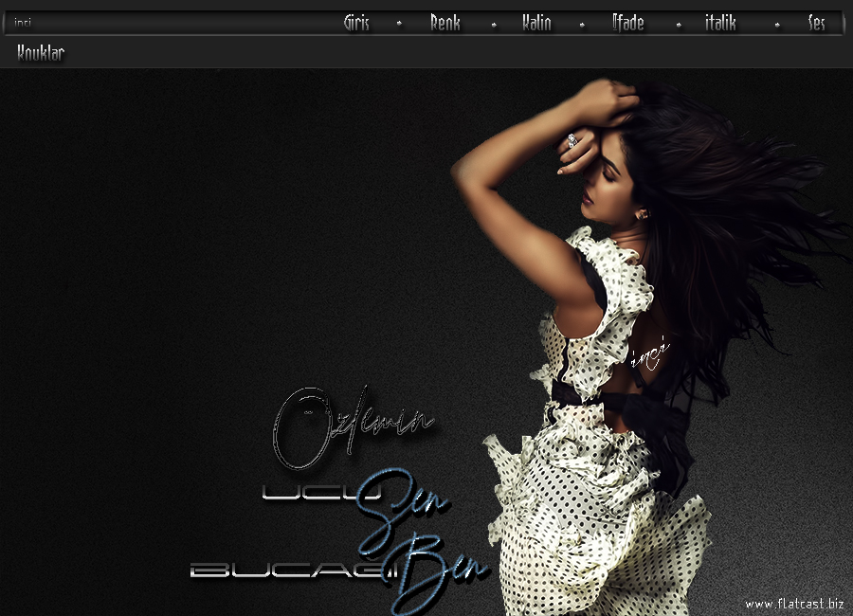The height and width of the screenshot is (616, 853).
Task: Click the dot separator between Renk and Kalin
Action: click(x=494, y=25)
